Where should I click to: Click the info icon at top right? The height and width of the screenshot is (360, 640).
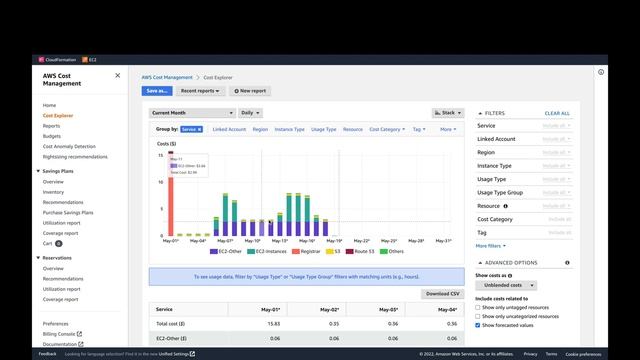[x=601, y=72]
